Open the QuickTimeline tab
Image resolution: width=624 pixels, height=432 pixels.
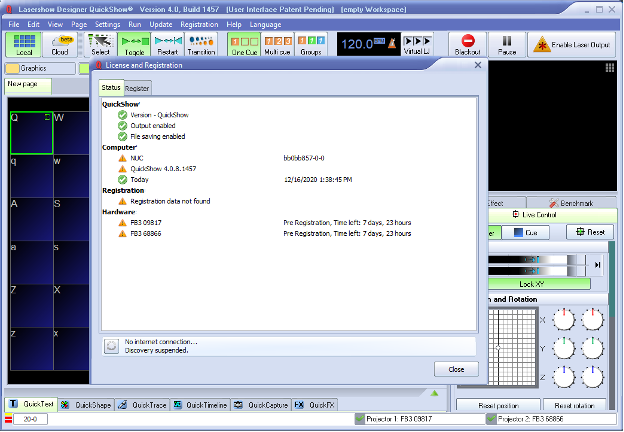pyautogui.click(x=200, y=405)
